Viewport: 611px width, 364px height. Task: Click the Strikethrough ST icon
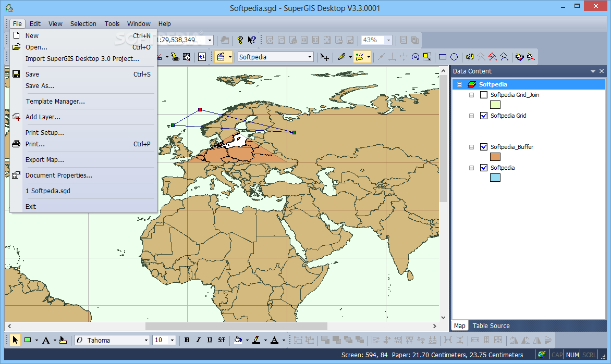[222, 340]
